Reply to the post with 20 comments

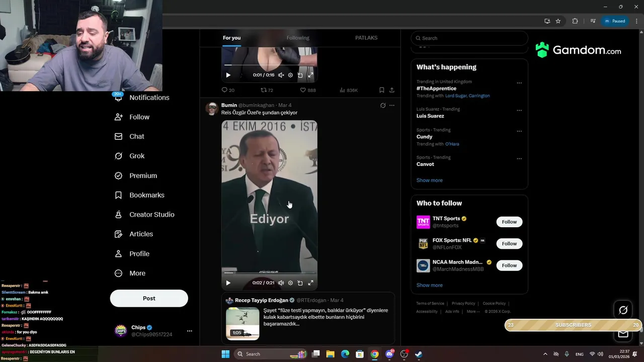click(x=228, y=90)
